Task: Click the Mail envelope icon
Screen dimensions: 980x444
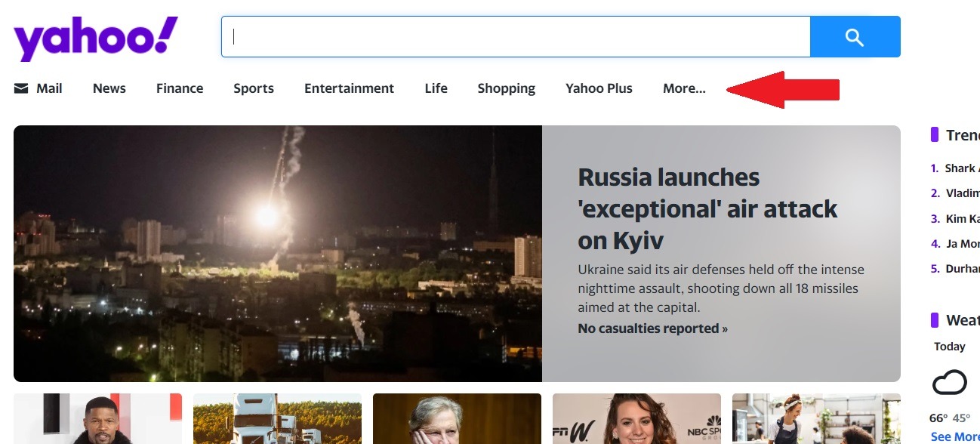Action: (x=19, y=88)
